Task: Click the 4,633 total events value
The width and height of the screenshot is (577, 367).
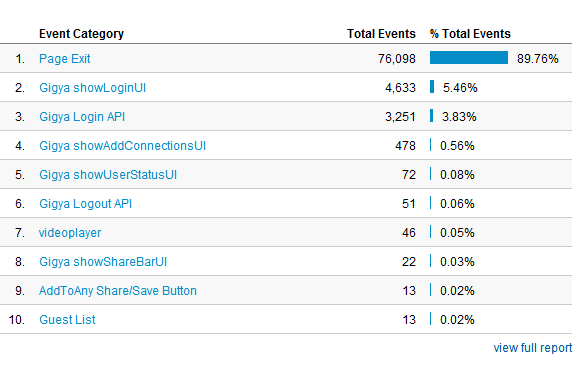Action: tap(400, 88)
